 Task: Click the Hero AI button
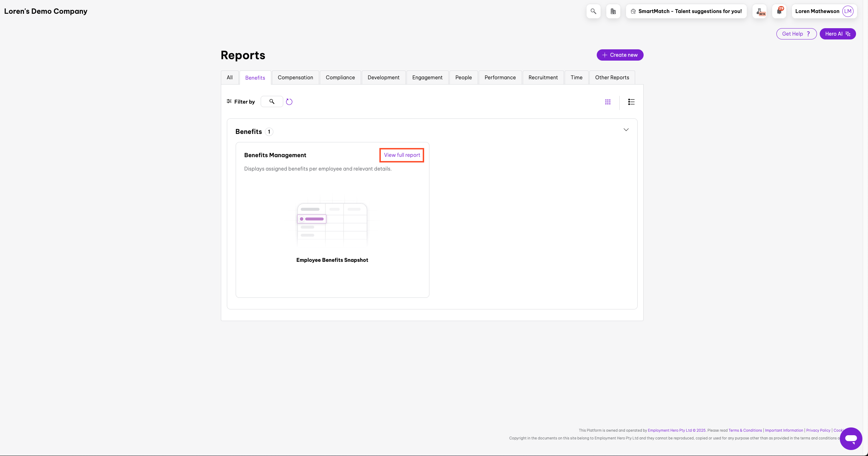(837, 34)
